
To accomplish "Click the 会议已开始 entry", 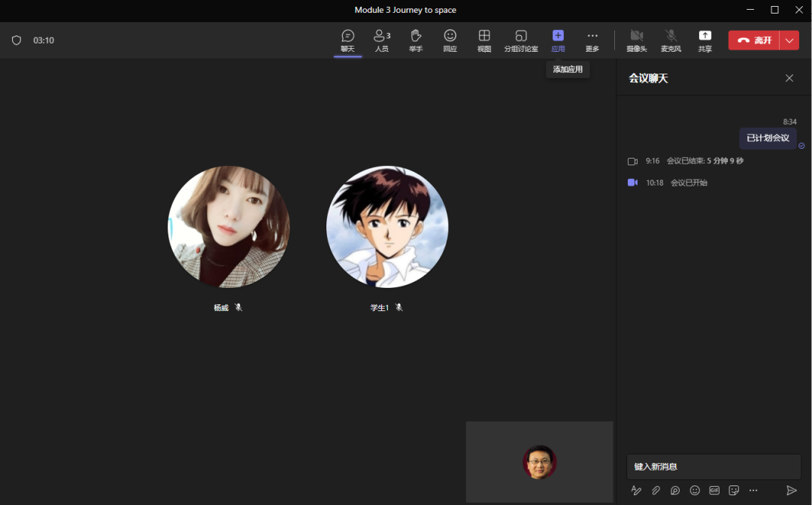I will pyautogui.click(x=689, y=183).
